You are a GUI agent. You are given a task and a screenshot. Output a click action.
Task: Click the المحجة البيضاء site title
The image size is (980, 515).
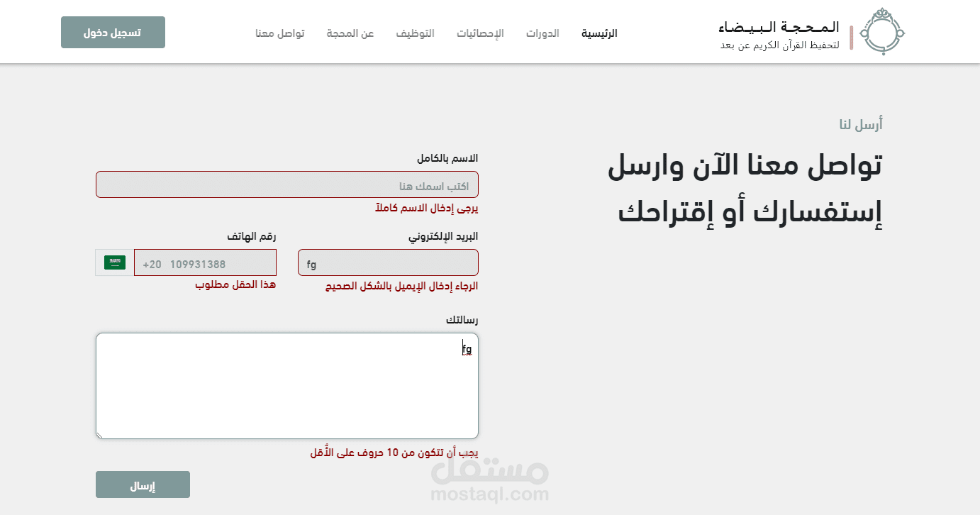(778, 27)
